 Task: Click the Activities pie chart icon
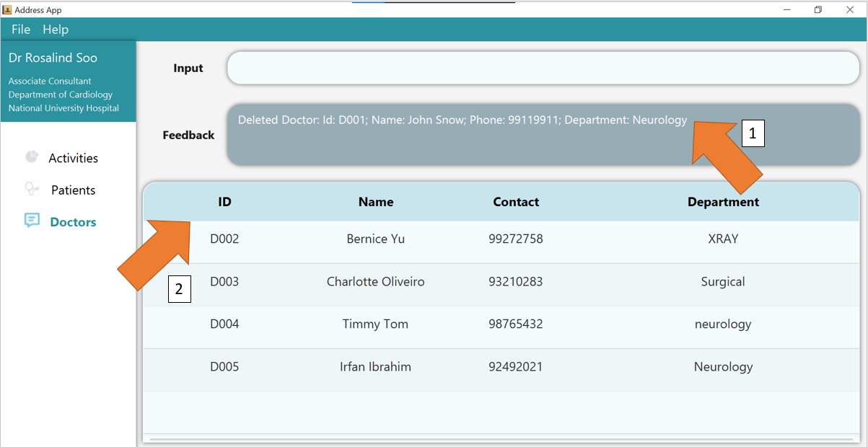click(x=31, y=157)
